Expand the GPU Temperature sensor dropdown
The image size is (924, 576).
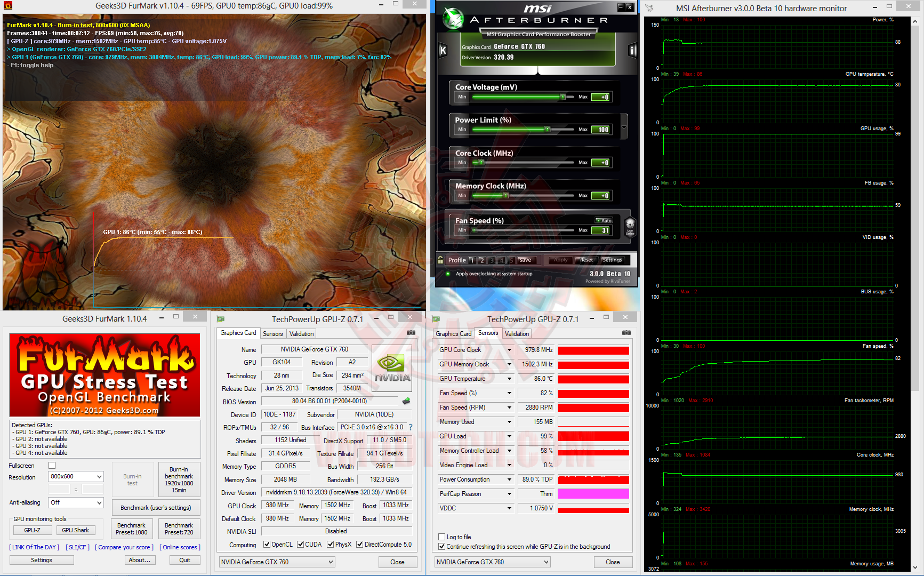point(509,379)
